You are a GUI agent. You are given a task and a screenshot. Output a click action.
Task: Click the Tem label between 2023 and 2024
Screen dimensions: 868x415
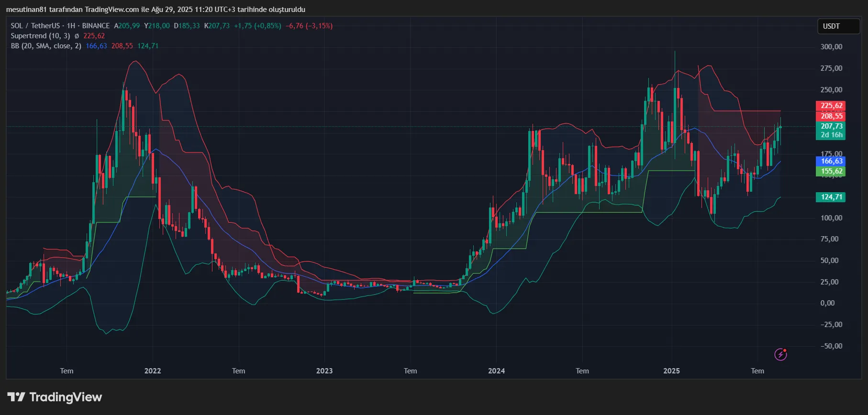pos(411,371)
